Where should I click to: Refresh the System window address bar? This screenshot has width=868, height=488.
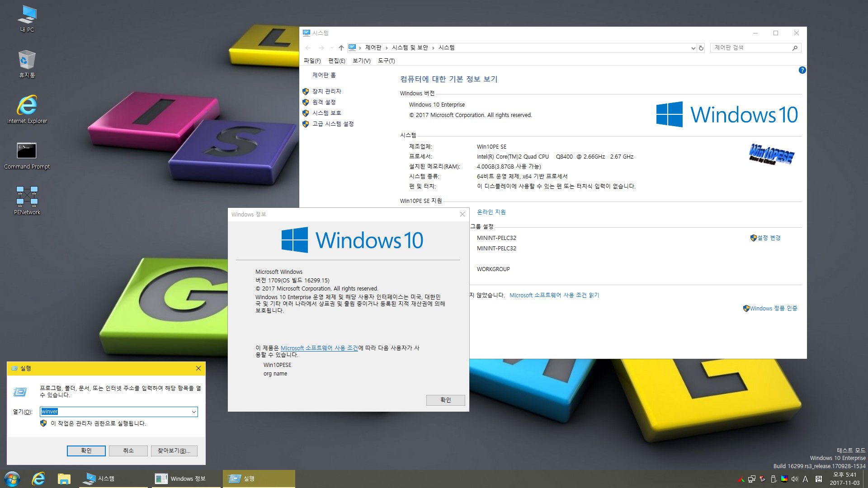click(701, 48)
